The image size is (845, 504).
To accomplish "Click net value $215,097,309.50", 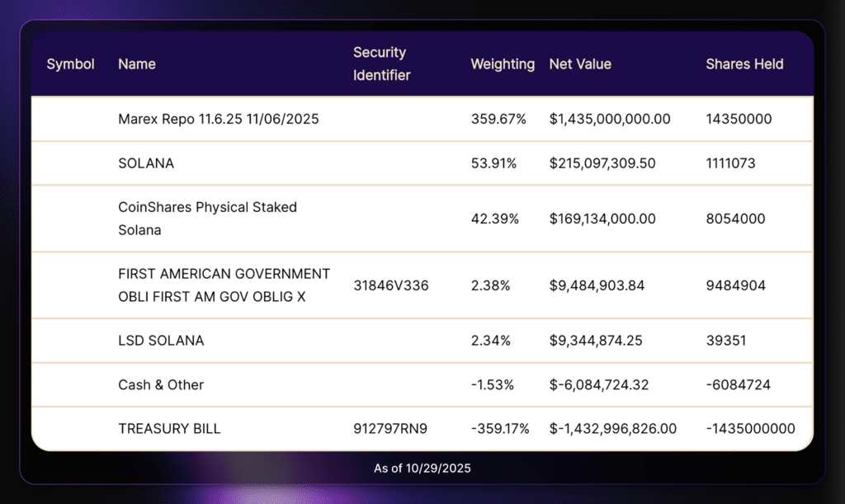I will 602,163.
